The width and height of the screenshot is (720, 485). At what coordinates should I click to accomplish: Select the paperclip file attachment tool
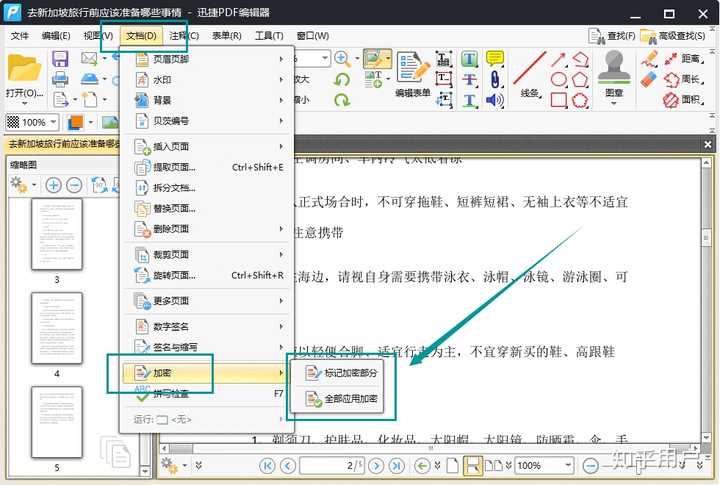pyautogui.click(x=495, y=79)
